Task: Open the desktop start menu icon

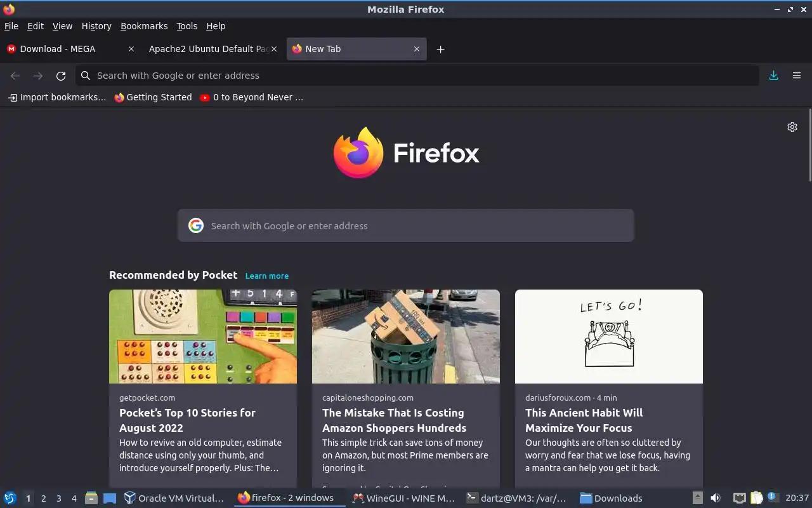Action: pos(10,498)
